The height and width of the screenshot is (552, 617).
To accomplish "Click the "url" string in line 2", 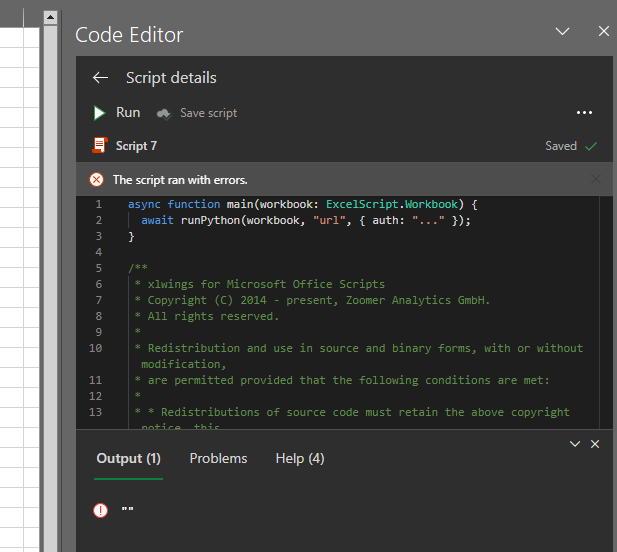I will [x=329, y=220].
